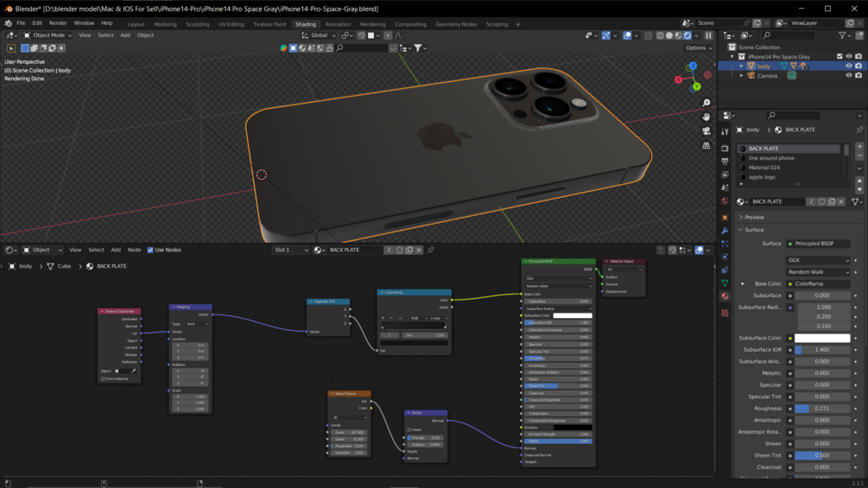
Task: Open the Modifiers properties tab
Action: [725, 231]
